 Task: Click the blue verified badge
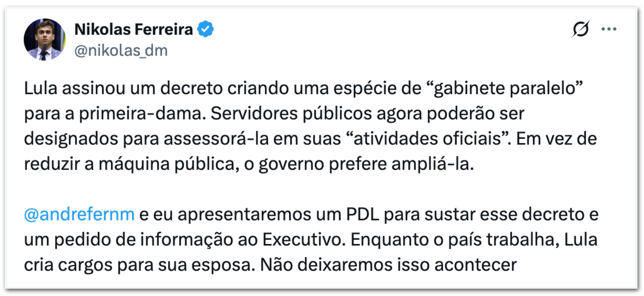click(x=206, y=29)
